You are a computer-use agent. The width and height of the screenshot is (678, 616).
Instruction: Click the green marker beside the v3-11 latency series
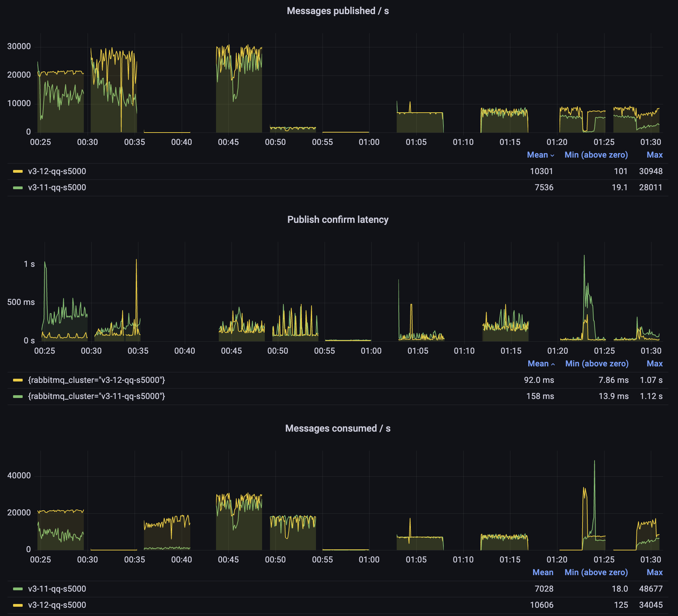[x=19, y=396]
